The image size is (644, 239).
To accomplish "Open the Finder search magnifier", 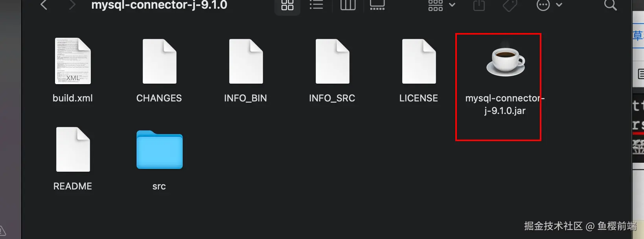I will [x=610, y=5].
